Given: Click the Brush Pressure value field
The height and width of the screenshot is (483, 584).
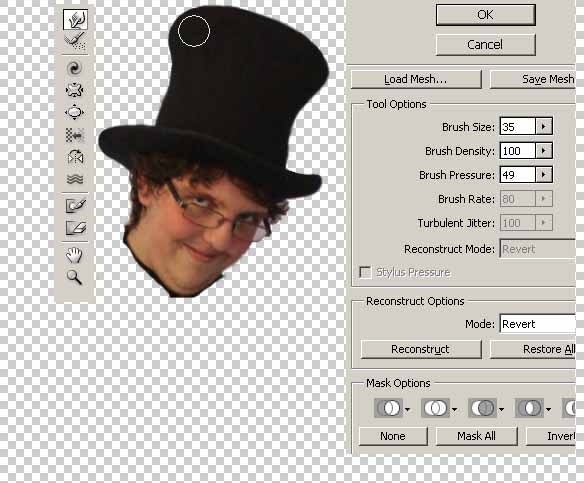Looking at the screenshot, I should (518, 175).
